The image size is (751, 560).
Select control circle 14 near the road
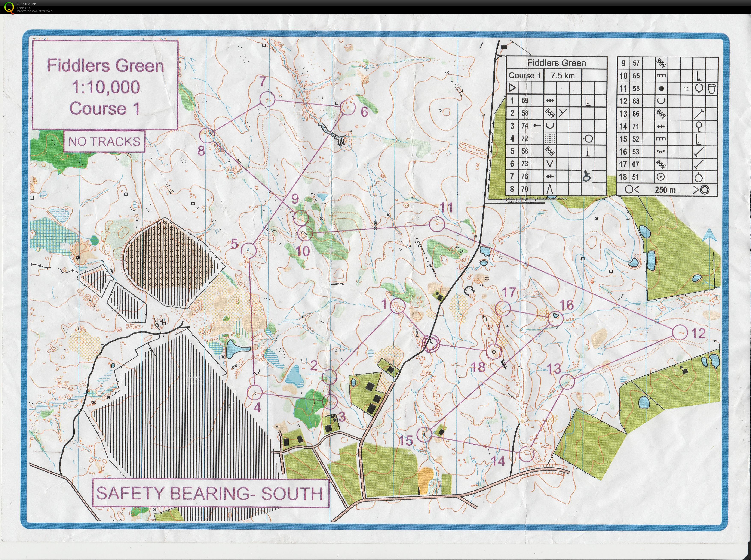click(527, 454)
